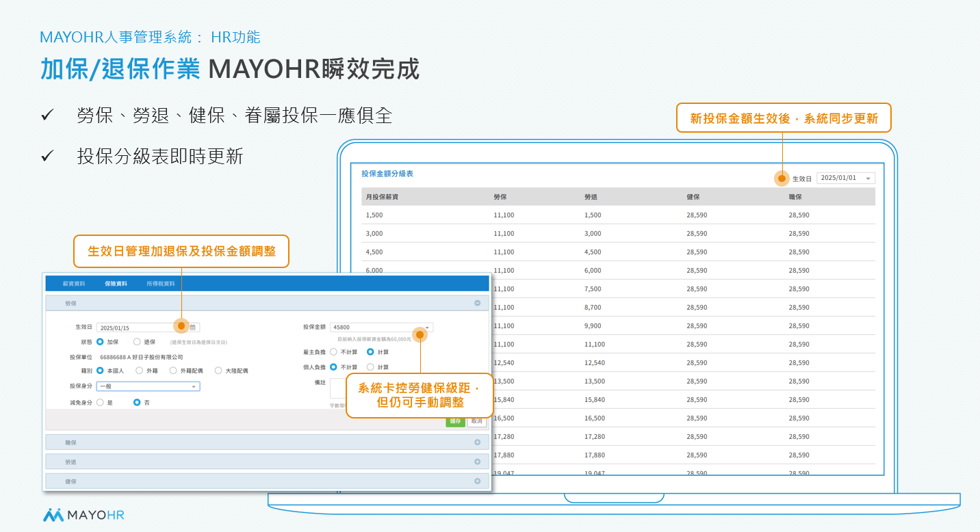Click the 3,000 cell under 月投保薪資
Image resolution: width=980 pixels, height=532 pixels.
(x=374, y=234)
